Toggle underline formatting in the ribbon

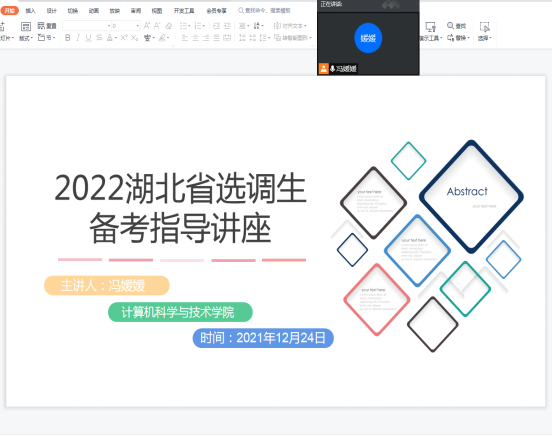[x=88, y=38]
